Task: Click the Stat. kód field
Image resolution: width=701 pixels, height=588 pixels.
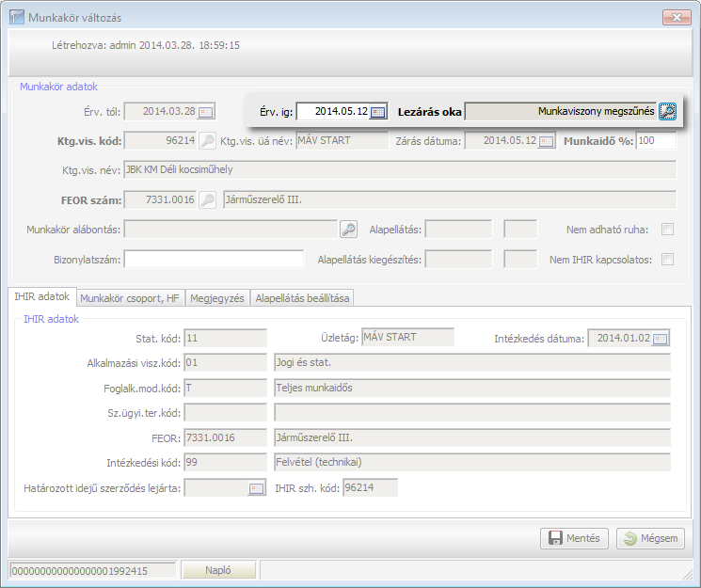Action: (x=226, y=338)
